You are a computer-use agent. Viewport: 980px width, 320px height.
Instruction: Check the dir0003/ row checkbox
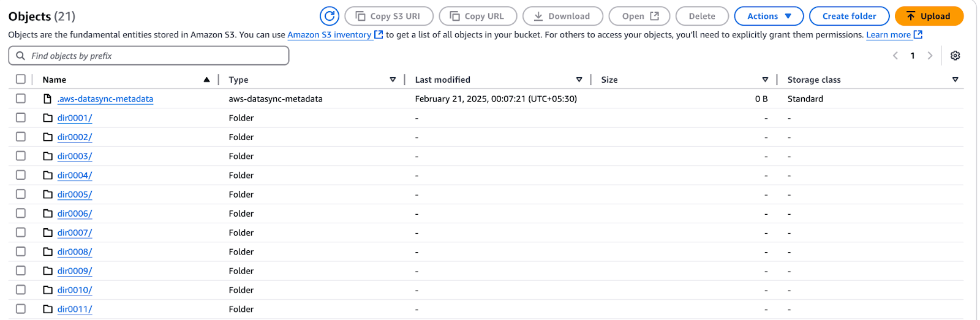[x=21, y=155]
